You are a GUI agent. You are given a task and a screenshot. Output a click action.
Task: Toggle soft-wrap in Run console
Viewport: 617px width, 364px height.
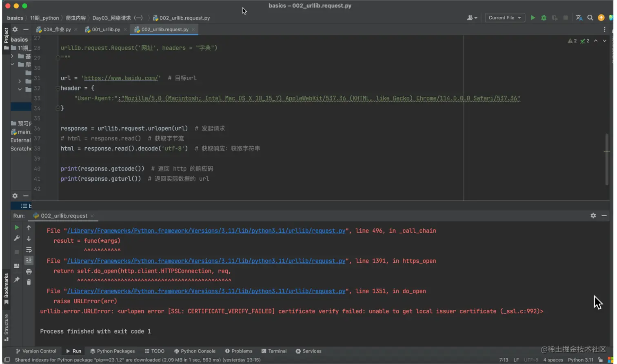click(29, 249)
